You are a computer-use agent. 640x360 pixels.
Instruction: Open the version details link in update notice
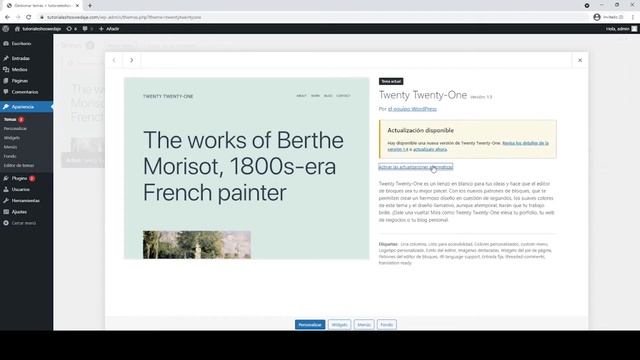[524, 143]
